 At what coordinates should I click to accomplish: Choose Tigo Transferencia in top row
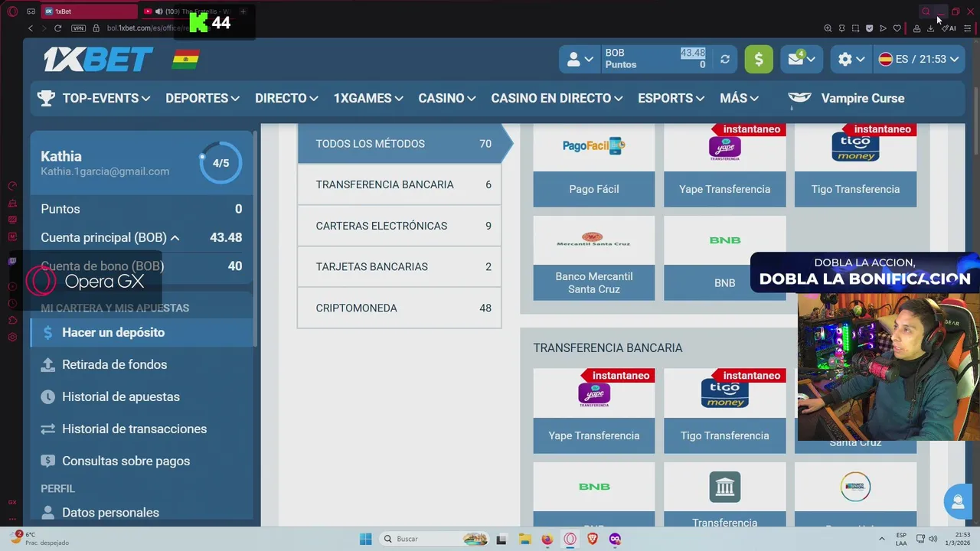point(855,165)
